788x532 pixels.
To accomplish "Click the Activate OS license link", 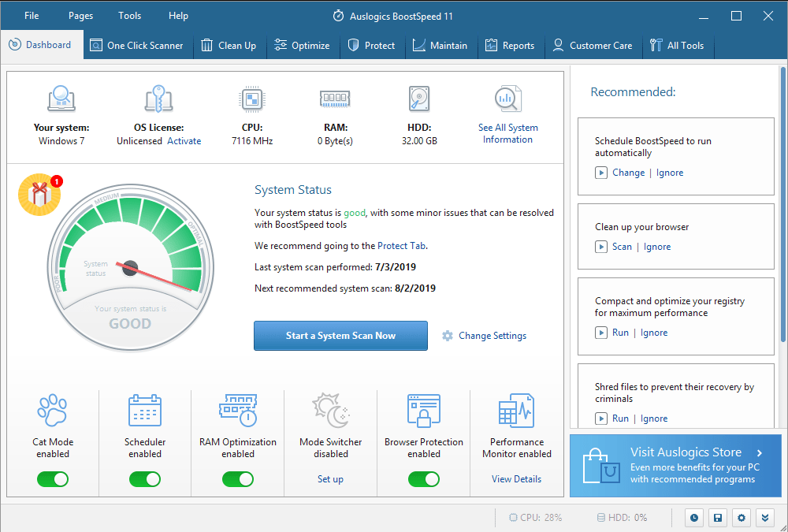I will tap(184, 141).
